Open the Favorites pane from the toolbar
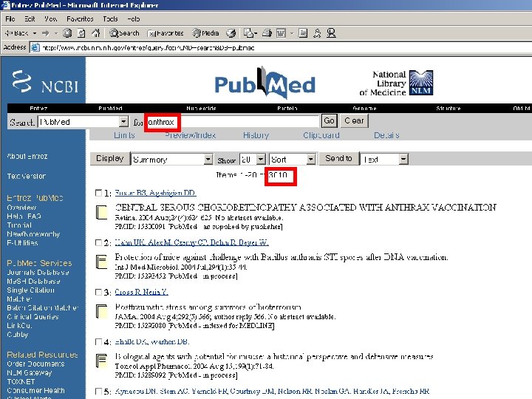 tap(166, 33)
